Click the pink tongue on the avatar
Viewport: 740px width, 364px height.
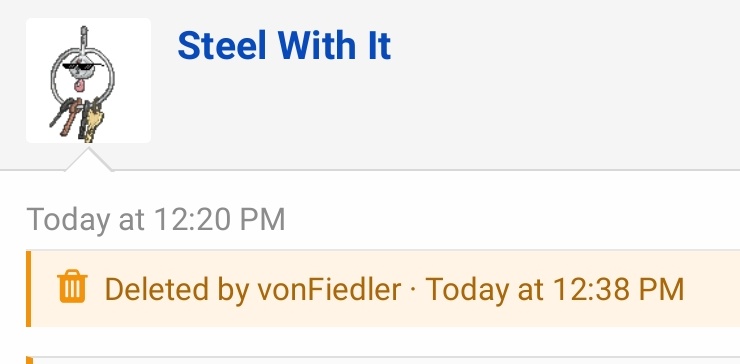click(x=79, y=85)
